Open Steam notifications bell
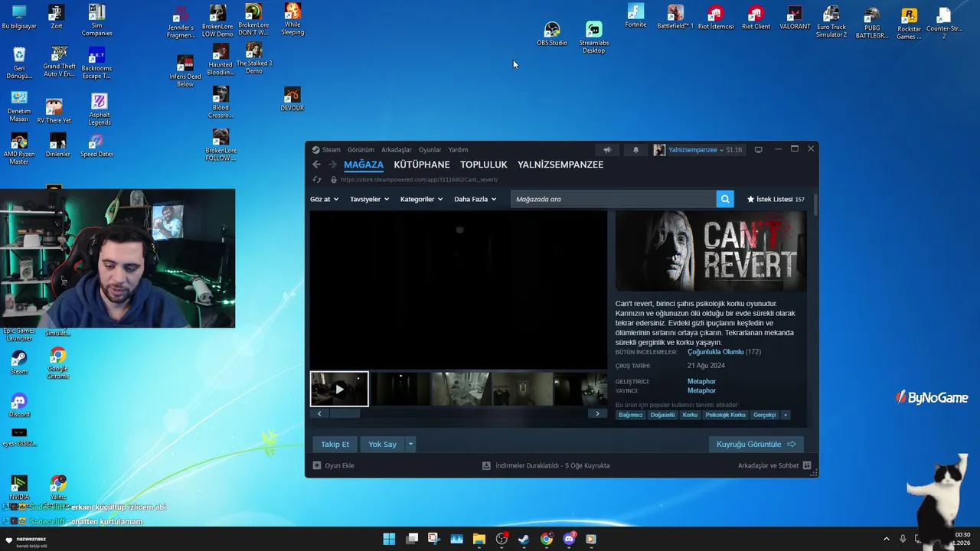The image size is (980, 551). coord(635,150)
